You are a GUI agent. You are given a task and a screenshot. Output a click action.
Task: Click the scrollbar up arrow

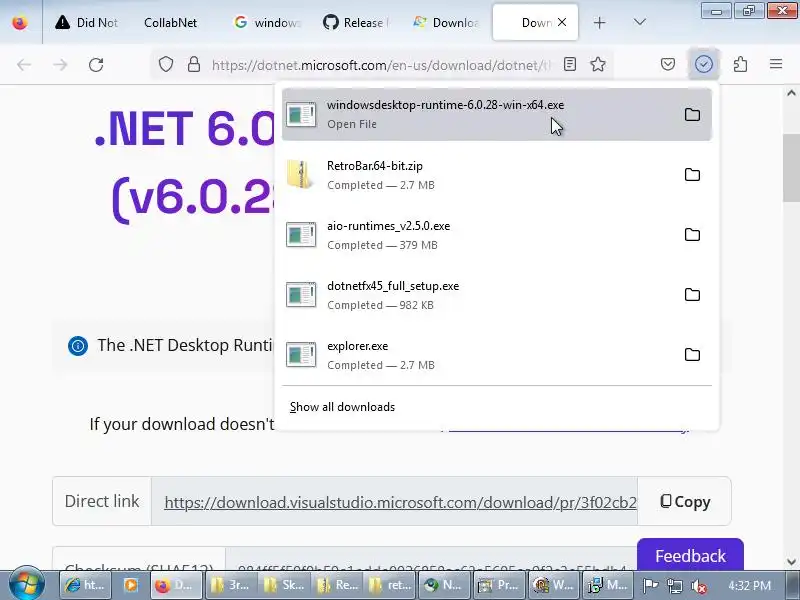791,93
